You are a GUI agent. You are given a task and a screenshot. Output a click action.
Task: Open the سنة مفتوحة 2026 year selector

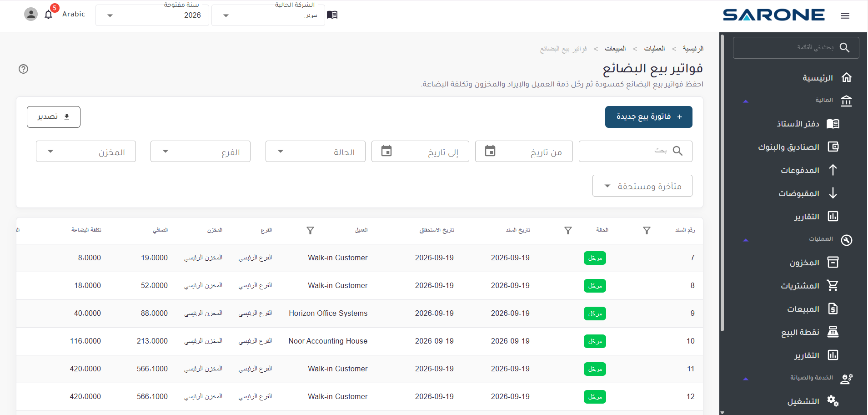(x=152, y=15)
